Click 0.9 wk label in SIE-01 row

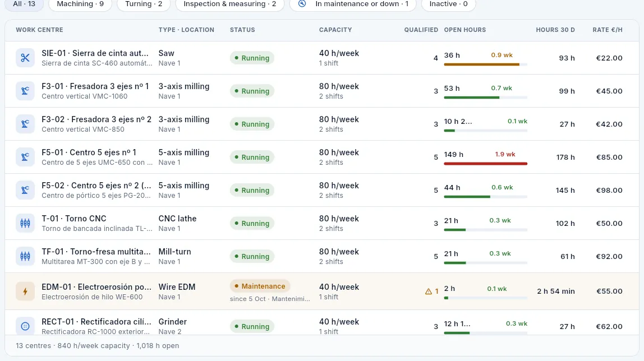click(502, 55)
